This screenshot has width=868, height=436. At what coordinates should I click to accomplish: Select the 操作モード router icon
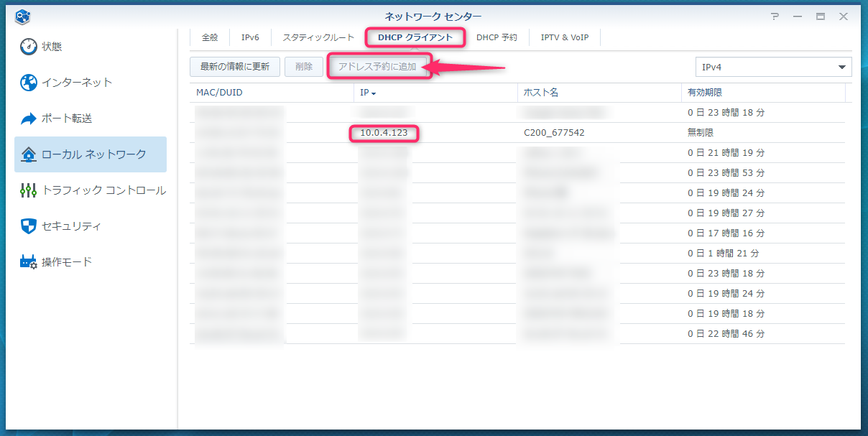pos(29,262)
